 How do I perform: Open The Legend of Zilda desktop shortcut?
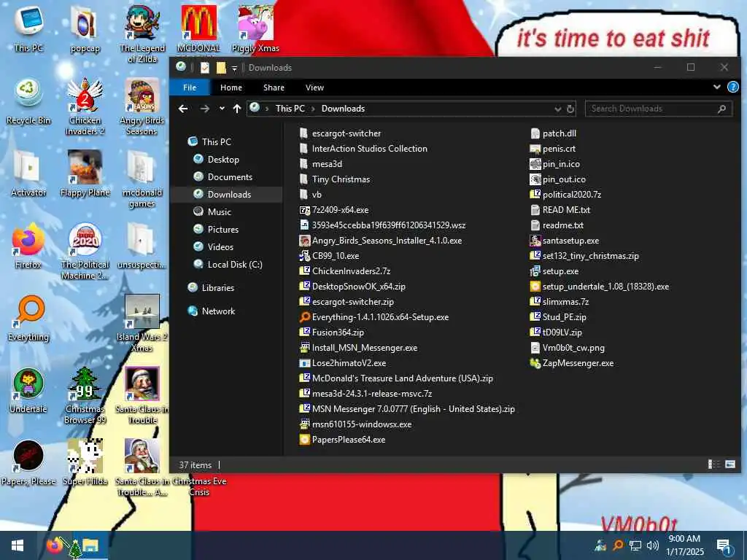142,34
